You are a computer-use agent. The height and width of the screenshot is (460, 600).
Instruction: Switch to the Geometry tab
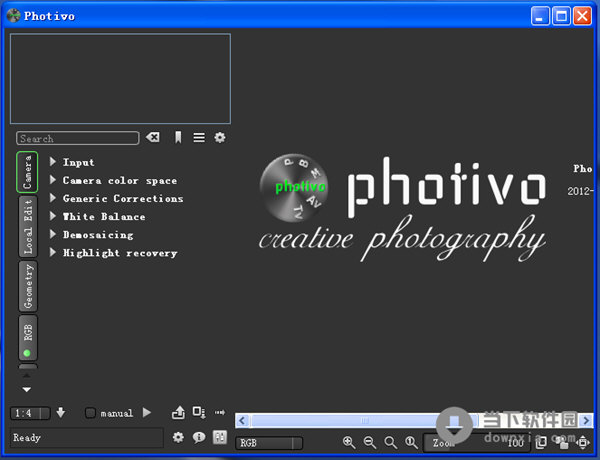pyautogui.click(x=28, y=286)
